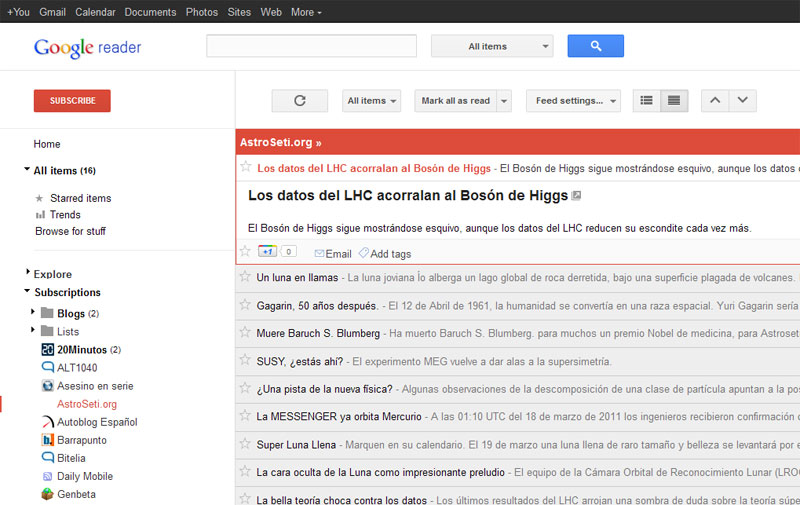Go to previous item with up arrow

pyautogui.click(x=715, y=100)
